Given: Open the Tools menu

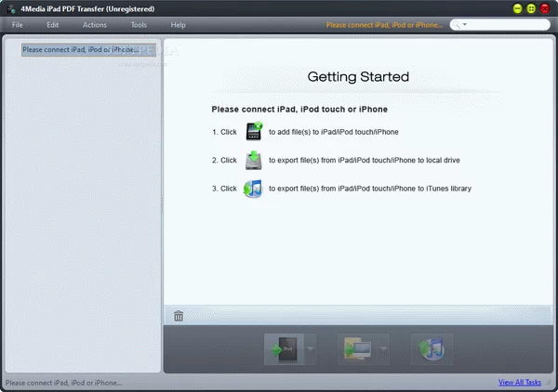Looking at the screenshot, I should [139, 25].
